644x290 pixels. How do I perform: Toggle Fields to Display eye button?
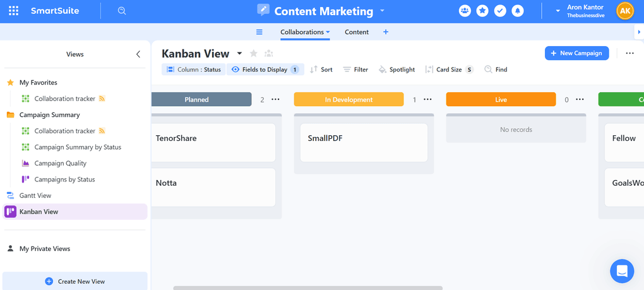[265, 69]
